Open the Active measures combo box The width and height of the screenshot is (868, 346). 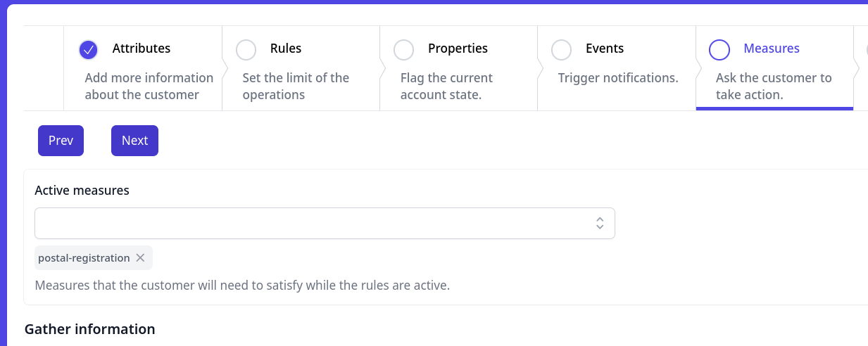[325, 223]
